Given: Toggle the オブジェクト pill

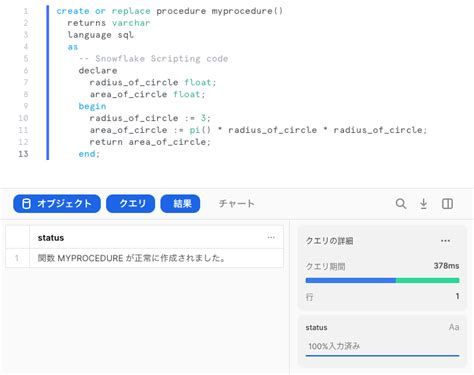Looking at the screenshot, I should [x=57, y=204].
